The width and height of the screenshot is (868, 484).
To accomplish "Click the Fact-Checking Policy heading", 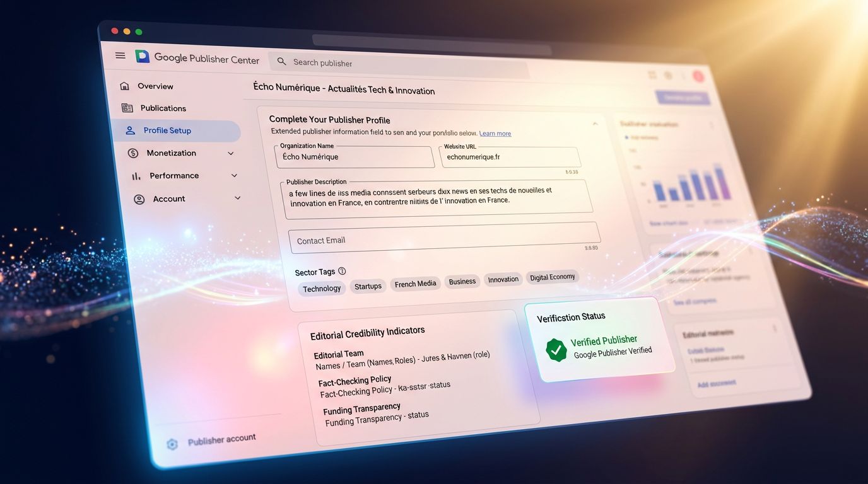I will (x=355, y=381).
